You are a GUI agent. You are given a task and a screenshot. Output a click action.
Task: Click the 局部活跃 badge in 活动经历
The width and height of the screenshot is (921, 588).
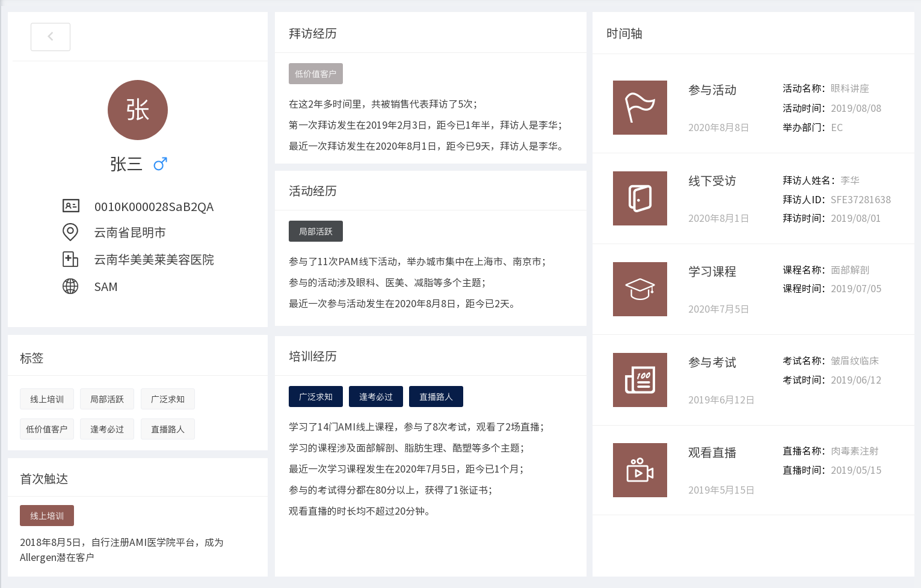pyautogui.click(x=316, y=231)
